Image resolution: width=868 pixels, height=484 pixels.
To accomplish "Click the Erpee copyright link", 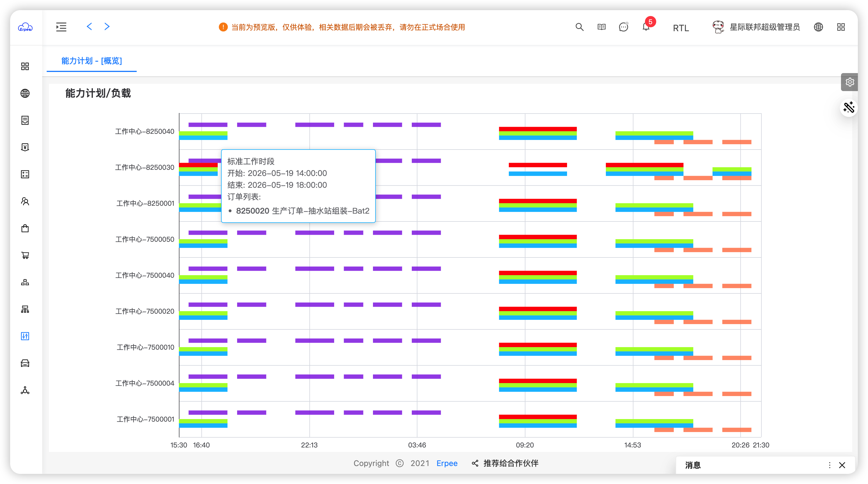I will click(447, 463).
